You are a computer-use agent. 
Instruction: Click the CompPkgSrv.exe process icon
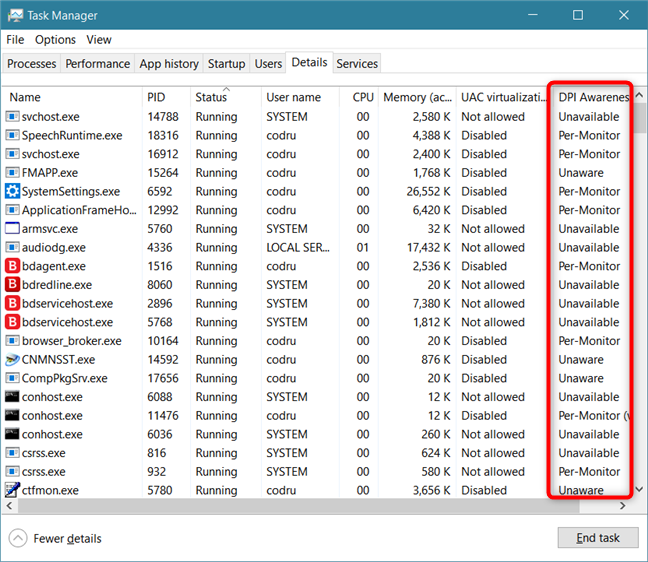pyautogui.click(x=12, y=378)
